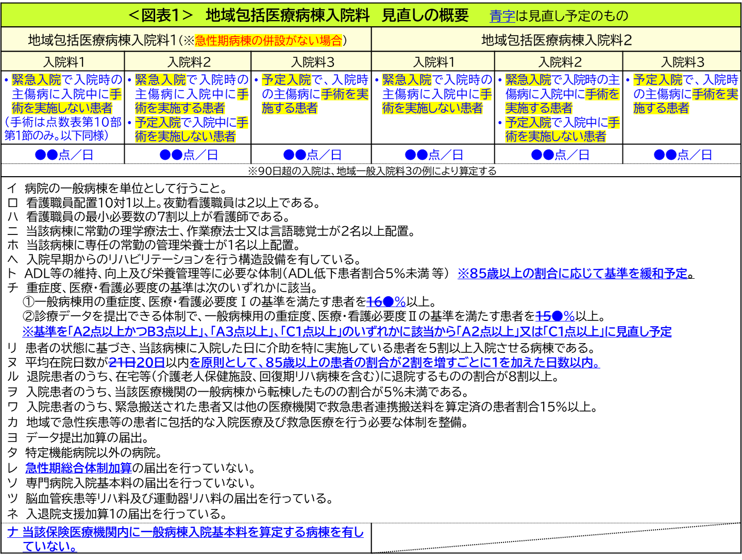Click the blue item ナ about 一般病棟入院基本料

(x=185, y=532)
